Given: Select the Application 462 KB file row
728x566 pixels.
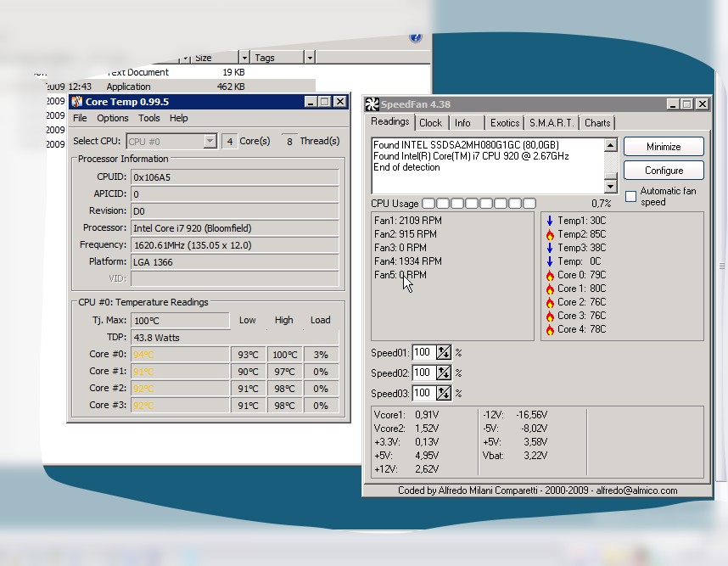Looking at the screenshot, I should click(179, 87).
